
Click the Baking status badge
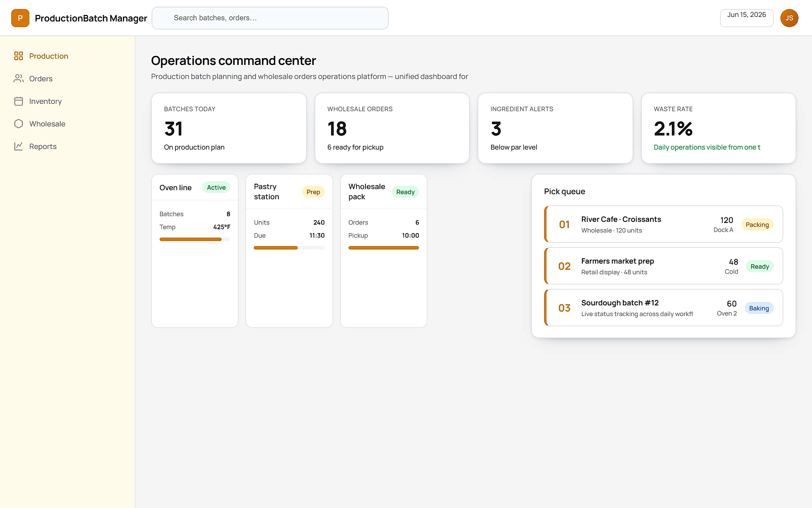[759, 308]
